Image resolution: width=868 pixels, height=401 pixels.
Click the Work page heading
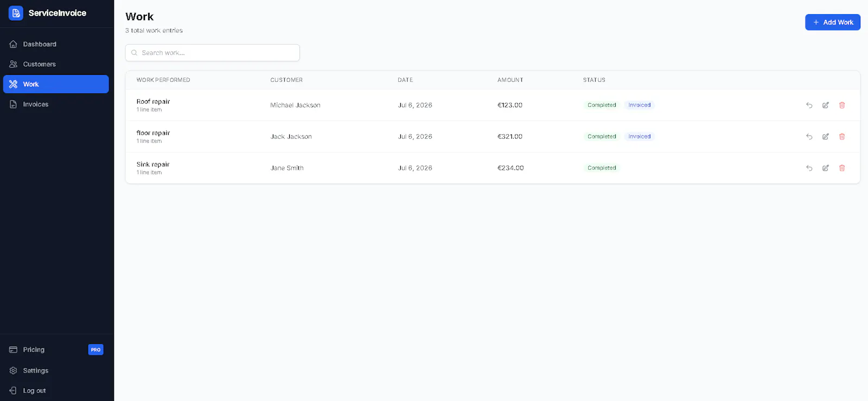(x=139, y=17)
